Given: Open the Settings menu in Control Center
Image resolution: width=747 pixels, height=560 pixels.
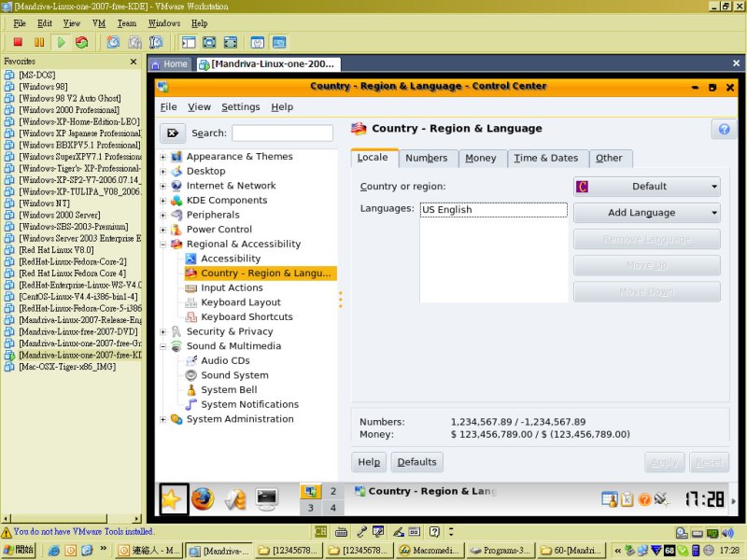Looking at the screenshot, I should tap(241, 107).
